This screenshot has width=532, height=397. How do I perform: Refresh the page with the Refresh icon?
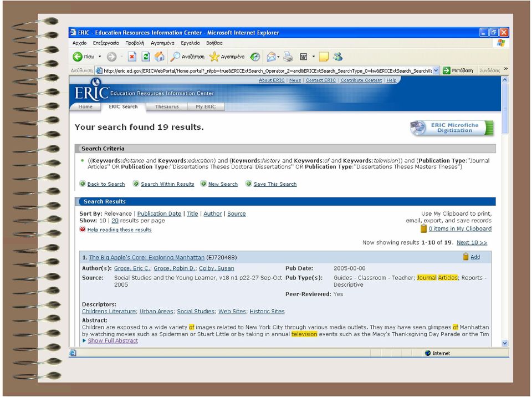(146, 57)
